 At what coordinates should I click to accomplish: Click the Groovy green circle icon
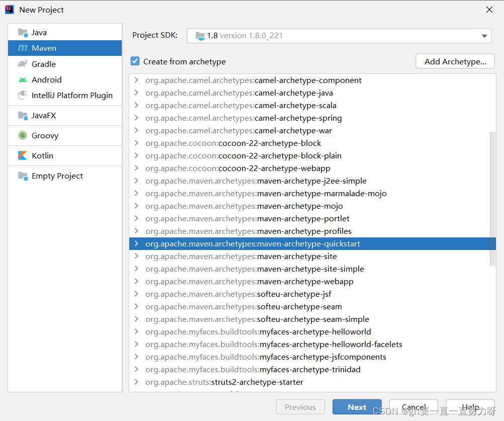tap(23, 135)
